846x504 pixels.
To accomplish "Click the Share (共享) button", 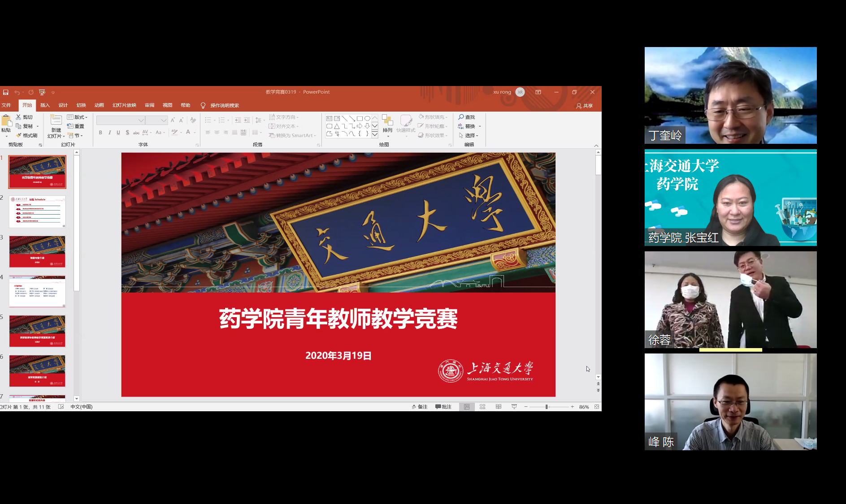I will [x=585, y=106].
